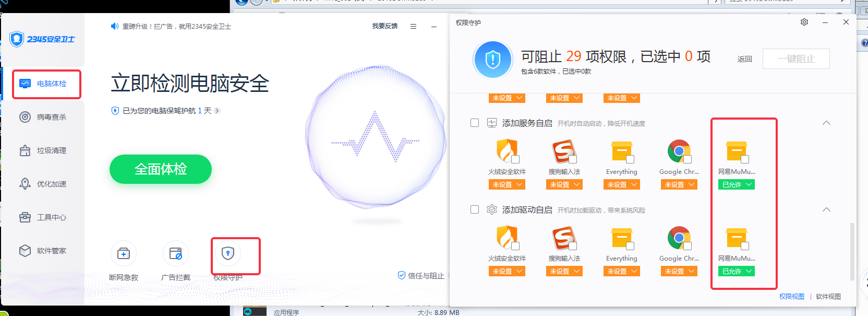Image resolution: width=868 pixels, height=316 pixels.
Task: Select 工具中心 in the sidebar
Action: click(x=43, y=217)
